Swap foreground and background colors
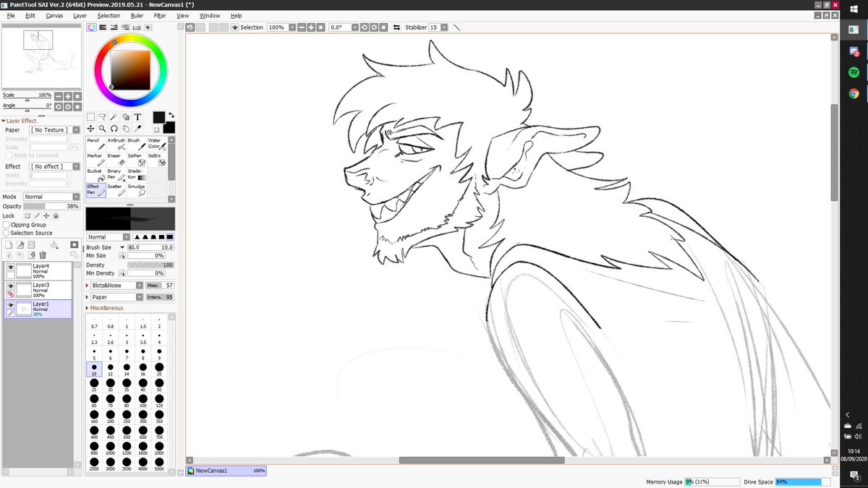Viewport: 868px width, 488px height. click(171, 114)
